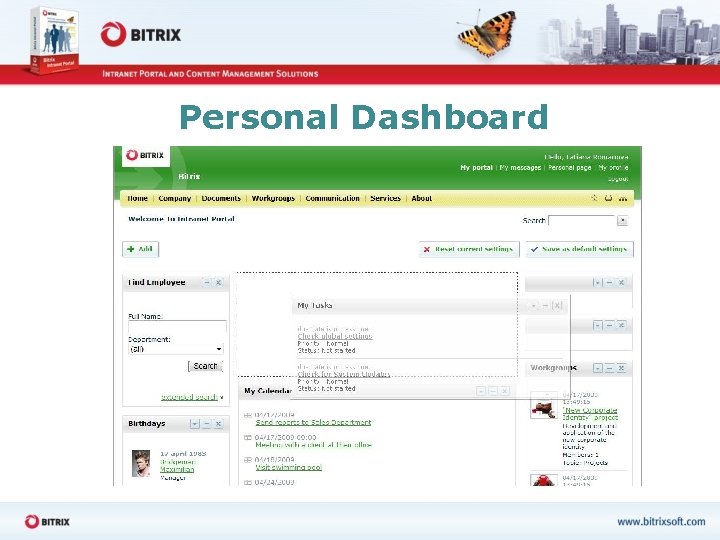The width and height of the screenshot is (720, 540).
Task: Open the Birthdays gadget settings dropdown
Action: click(195, 424)
